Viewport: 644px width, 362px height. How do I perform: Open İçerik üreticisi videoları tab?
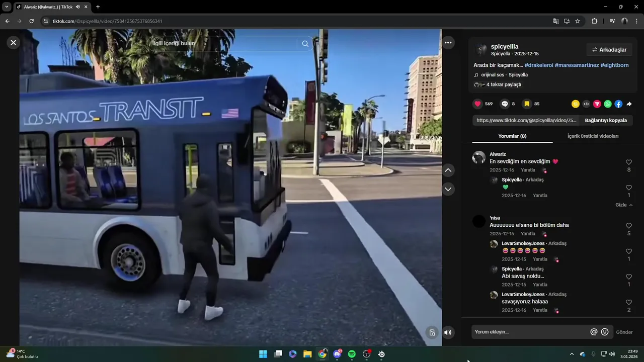(593, 136)
